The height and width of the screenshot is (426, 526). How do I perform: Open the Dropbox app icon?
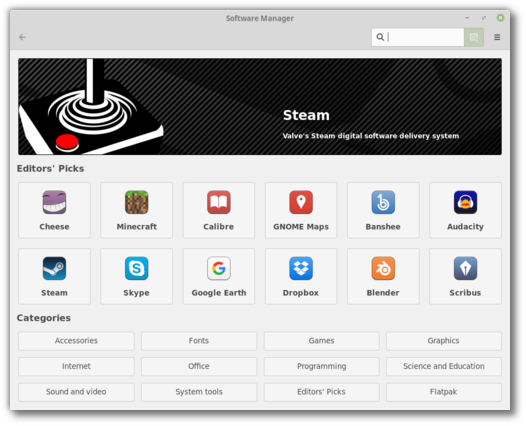click(301, 268)
